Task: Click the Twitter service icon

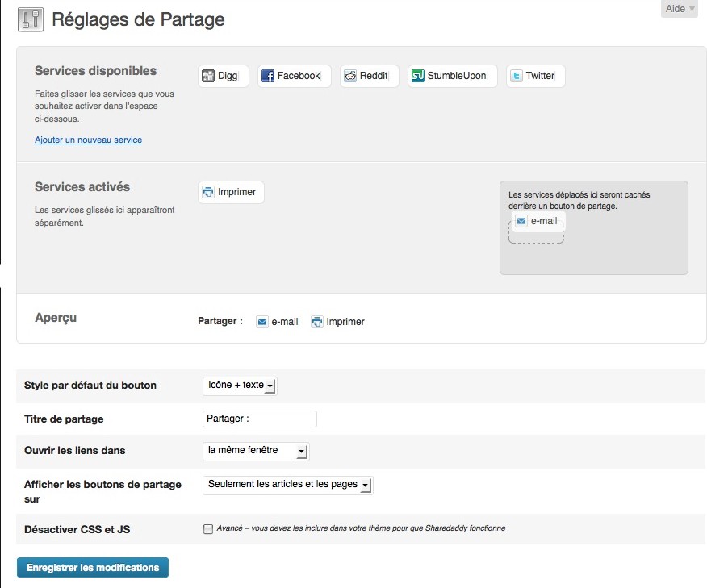Action: [517, 76]
